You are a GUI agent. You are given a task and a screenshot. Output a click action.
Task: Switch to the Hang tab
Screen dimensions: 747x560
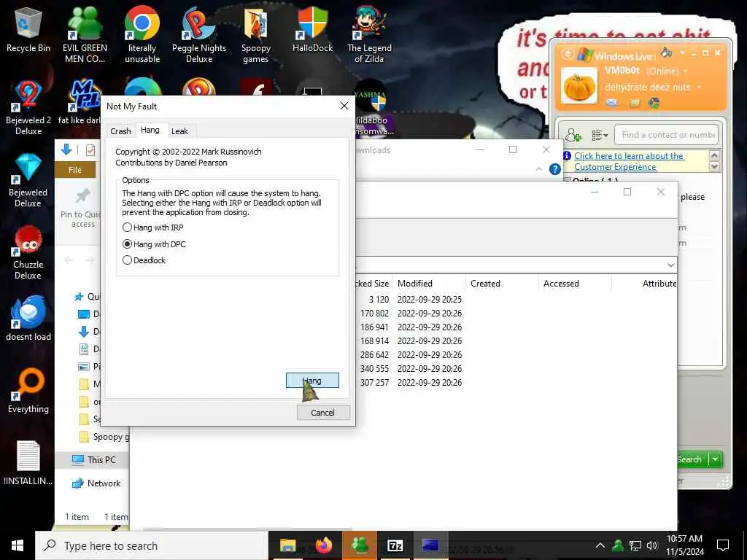click(x=150, y=130)
